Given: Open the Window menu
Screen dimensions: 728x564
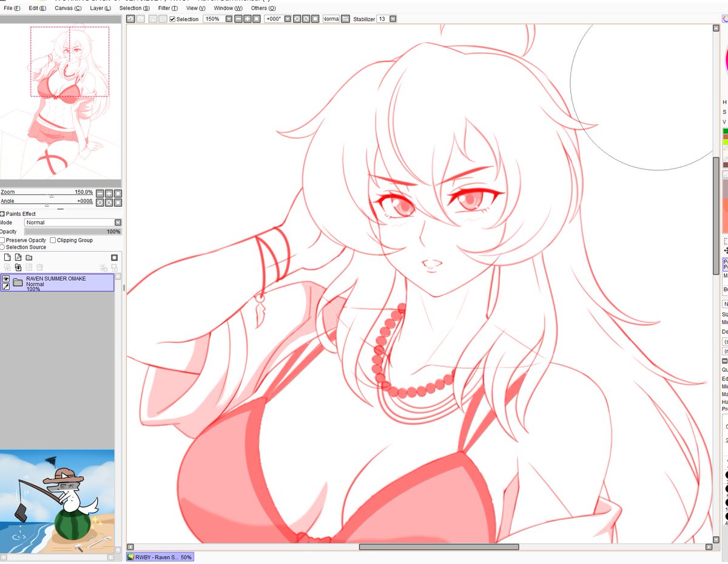Looking at the screenshot, I should 228,8.
